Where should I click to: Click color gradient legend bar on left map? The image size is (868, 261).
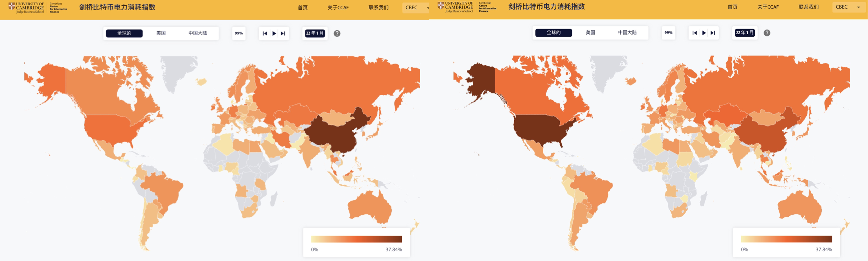[x=356, y=239]
